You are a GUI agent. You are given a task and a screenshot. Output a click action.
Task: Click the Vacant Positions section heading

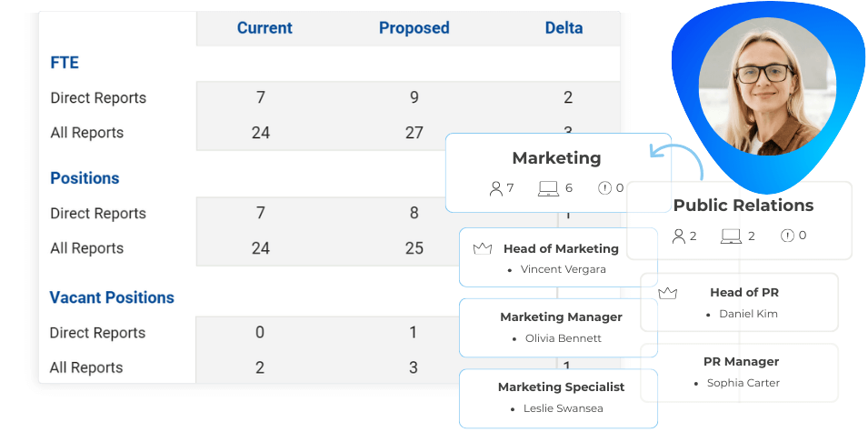coord(112,297)
